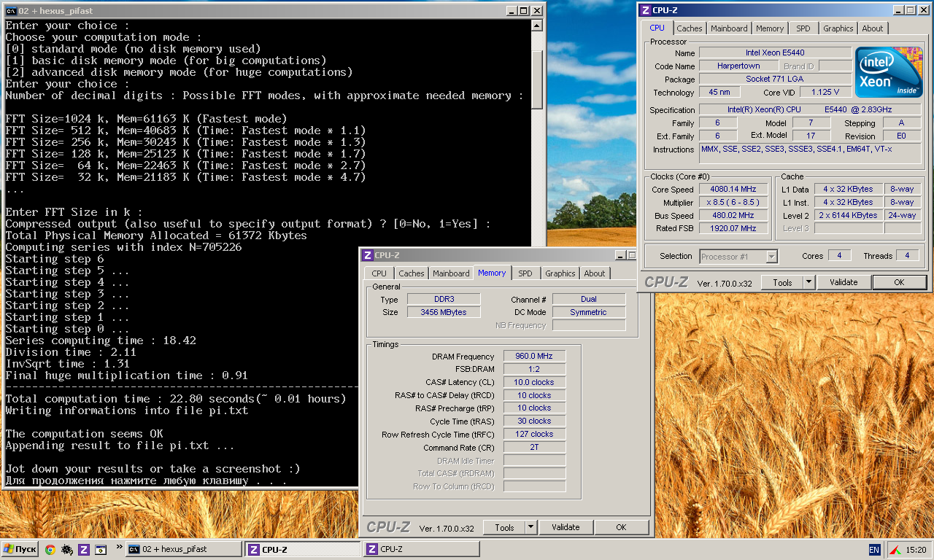
Task: Click the FSB:DRAM 1:2 value
Action: pyautogui.click(x=534, y=369)
